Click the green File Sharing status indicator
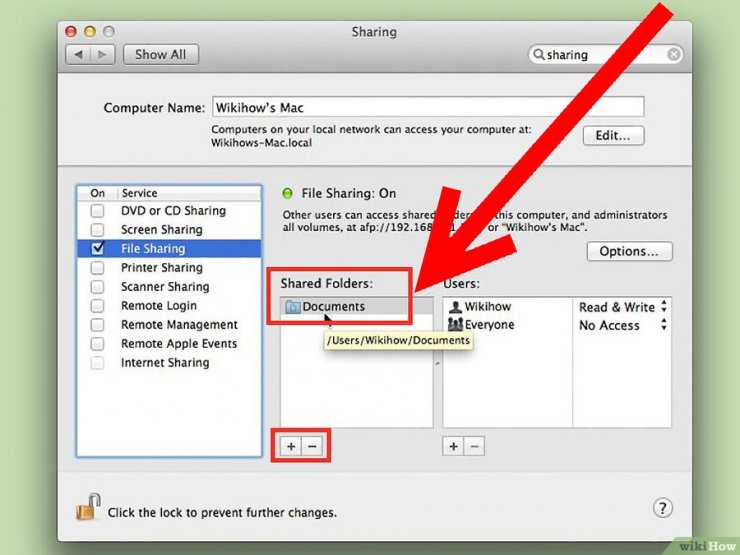Viewport: 740px width, 555px height. coord(287,193)
